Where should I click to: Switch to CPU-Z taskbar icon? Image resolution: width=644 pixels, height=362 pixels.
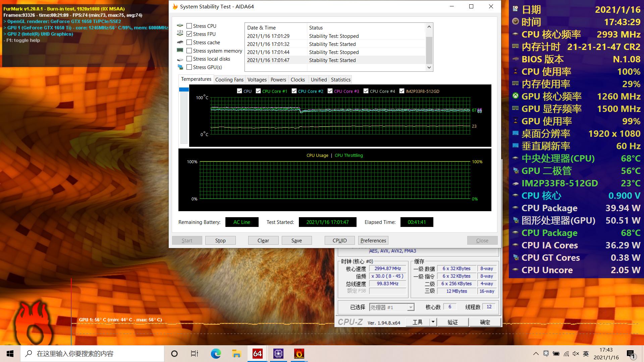point(278,354)
